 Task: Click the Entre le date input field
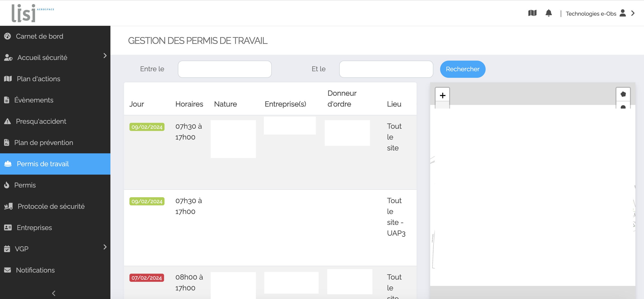click(225, 69)
